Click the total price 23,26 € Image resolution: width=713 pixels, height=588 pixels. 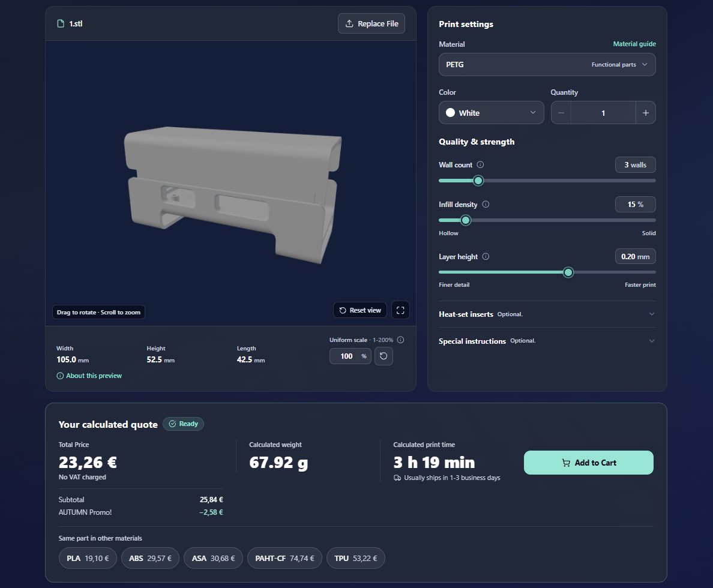tap(88, 463)
